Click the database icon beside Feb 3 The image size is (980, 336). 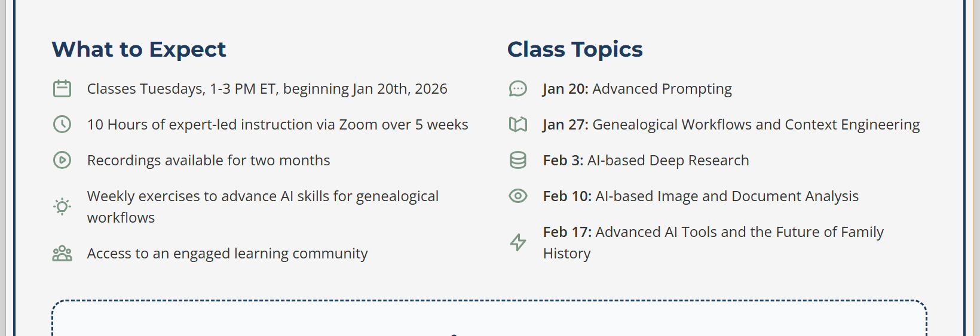pos(518,160)
